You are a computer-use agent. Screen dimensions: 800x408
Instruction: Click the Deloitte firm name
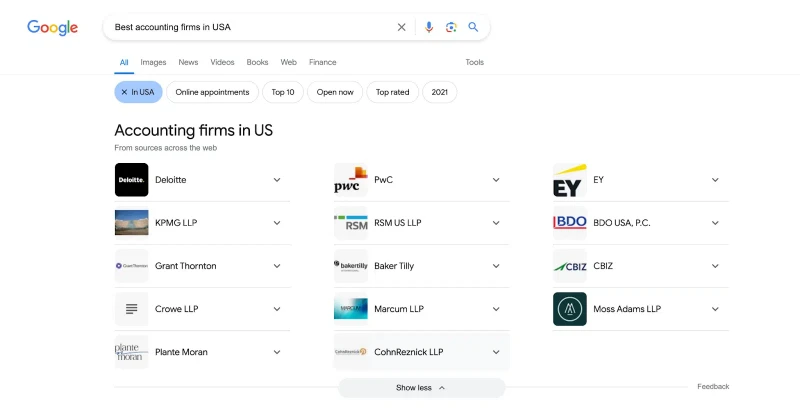tap(170, 180)
